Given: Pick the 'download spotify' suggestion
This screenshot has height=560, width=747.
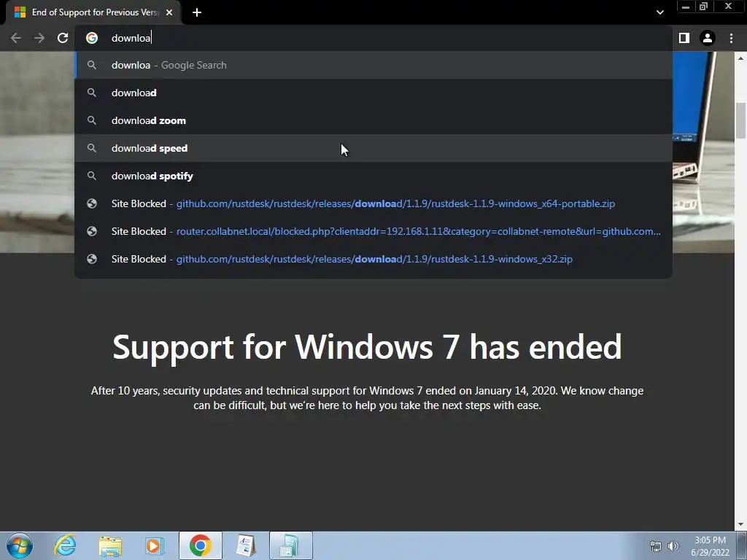Looking at the screenshot, I should point(373,176).
